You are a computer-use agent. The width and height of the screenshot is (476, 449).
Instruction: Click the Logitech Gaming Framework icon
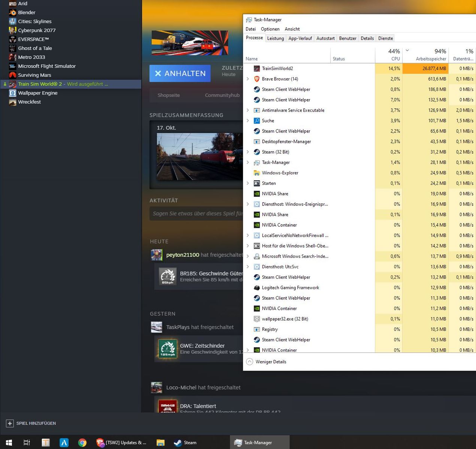pyautogui.click(x=257, y=288)
